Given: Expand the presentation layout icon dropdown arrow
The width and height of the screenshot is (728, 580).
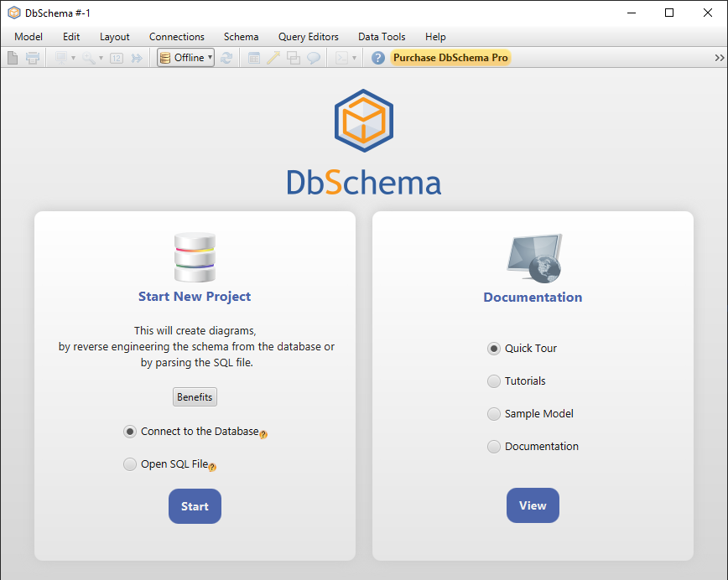Looking at the screenshot, I should (x=73, y=58).
